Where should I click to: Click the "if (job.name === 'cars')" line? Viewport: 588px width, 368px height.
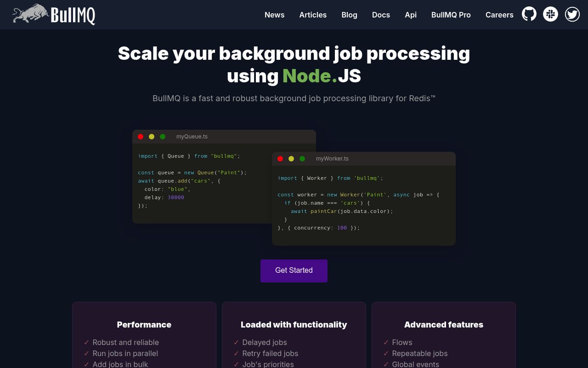point(327,203)
